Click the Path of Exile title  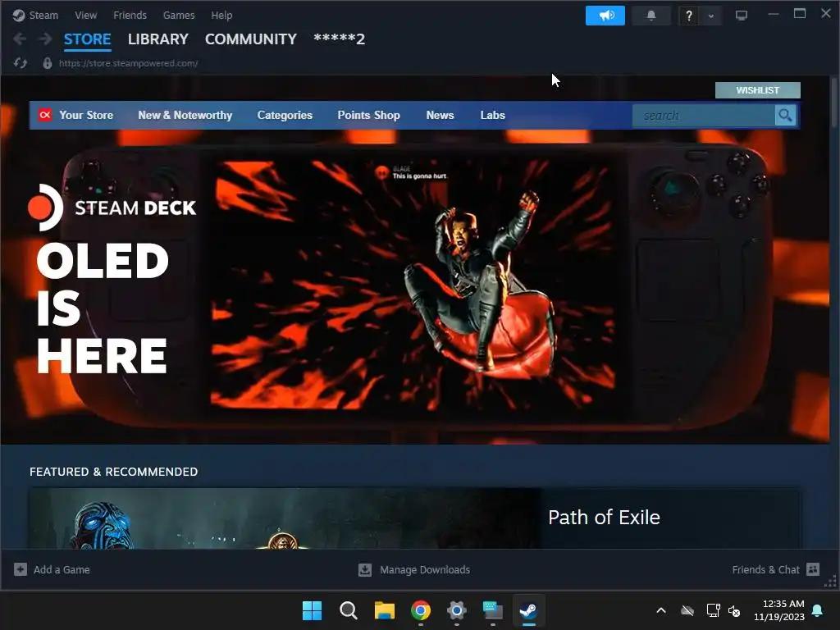604,517
